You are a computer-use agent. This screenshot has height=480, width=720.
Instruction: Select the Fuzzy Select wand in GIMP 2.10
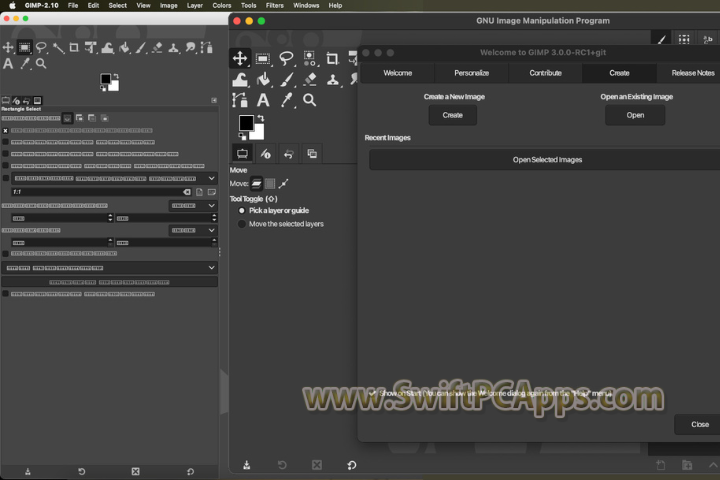point(58,47)
